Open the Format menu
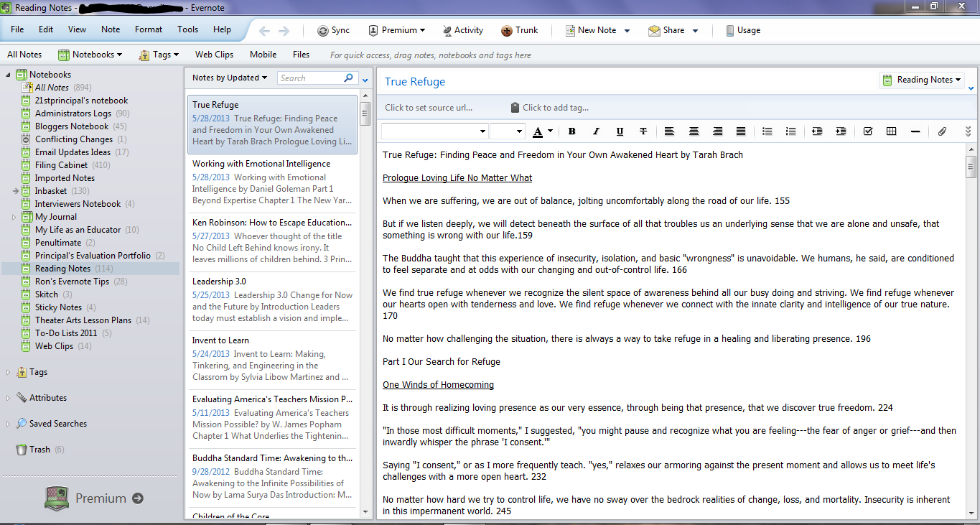Image resolution: width=980 pixels, height=525 pixels. 149,29
